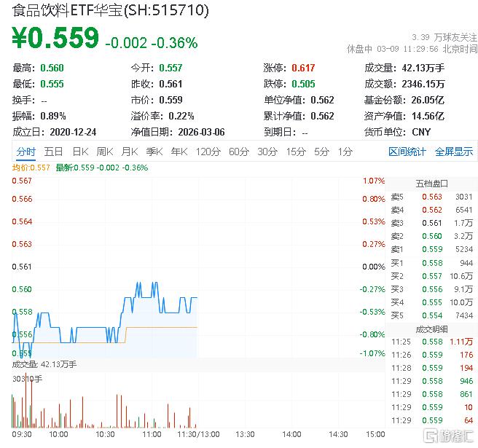This screenshot has width=478, height=448.
Task: Open 区间统计 range statistics
Action: pos(407,152)
